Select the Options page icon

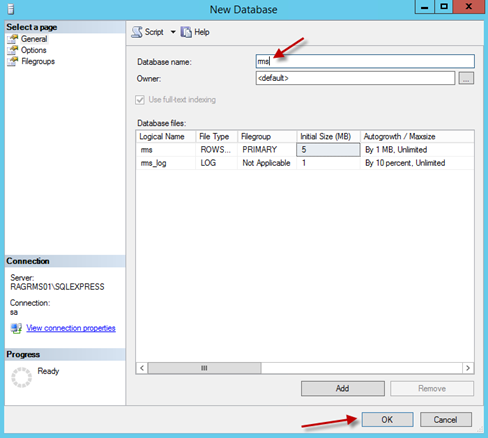pyautogui.click(x=12, y=50)
